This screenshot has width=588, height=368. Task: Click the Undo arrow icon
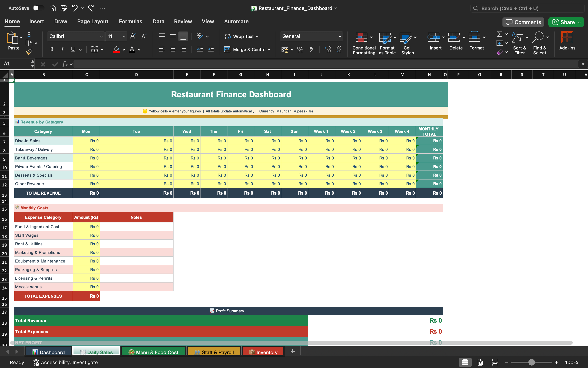(75, 8)
